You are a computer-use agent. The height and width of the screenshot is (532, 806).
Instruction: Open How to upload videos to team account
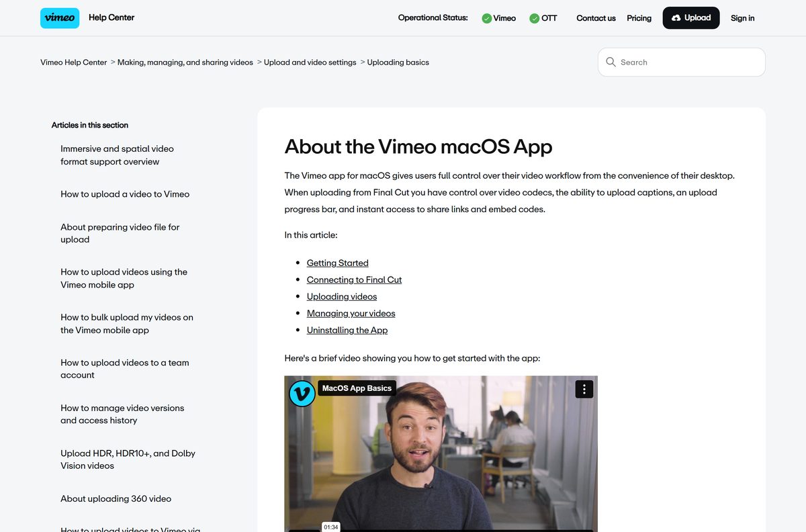125,369
